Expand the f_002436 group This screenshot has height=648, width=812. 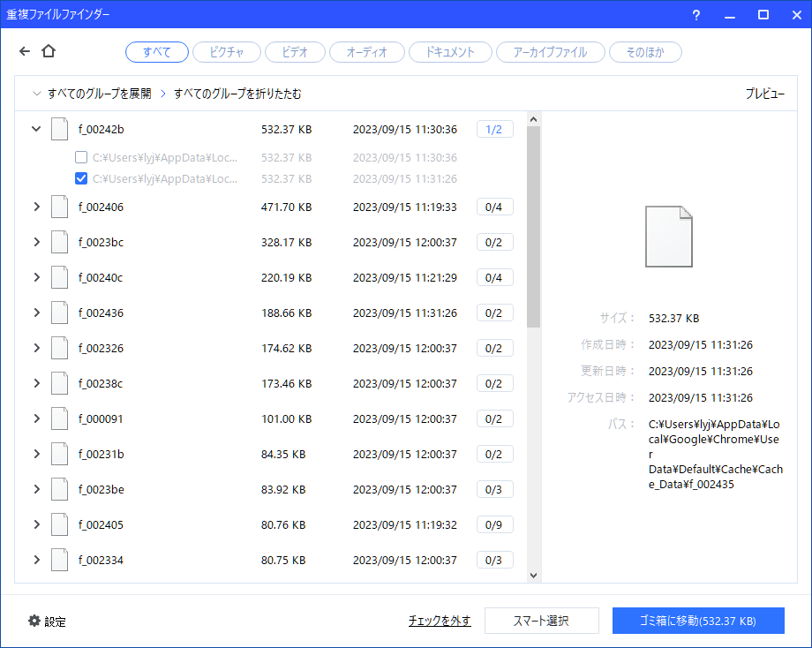pos(36,313)
